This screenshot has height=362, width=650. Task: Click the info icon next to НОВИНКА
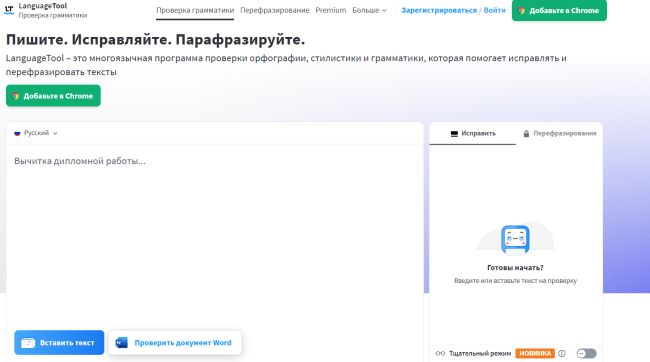click(x=562, y=353)
